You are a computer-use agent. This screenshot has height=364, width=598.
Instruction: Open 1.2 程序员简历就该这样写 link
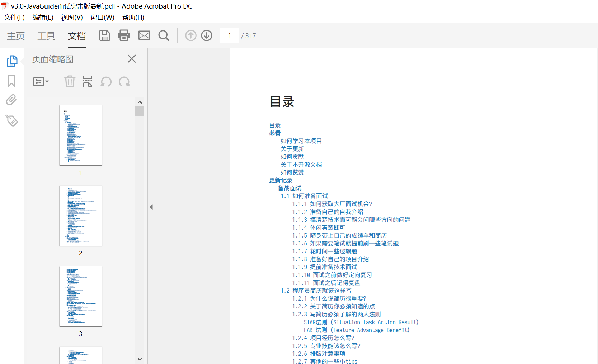tap(316, 291)
